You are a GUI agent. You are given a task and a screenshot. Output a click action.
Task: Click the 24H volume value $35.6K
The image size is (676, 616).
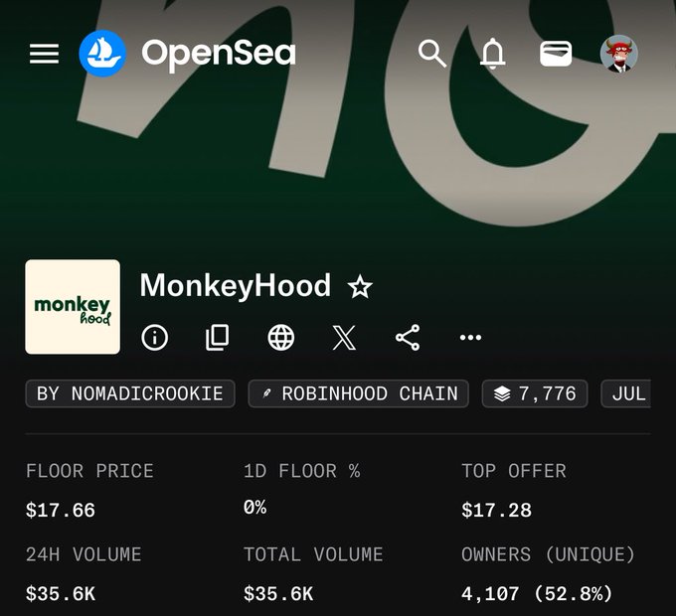tap(61, 594)
